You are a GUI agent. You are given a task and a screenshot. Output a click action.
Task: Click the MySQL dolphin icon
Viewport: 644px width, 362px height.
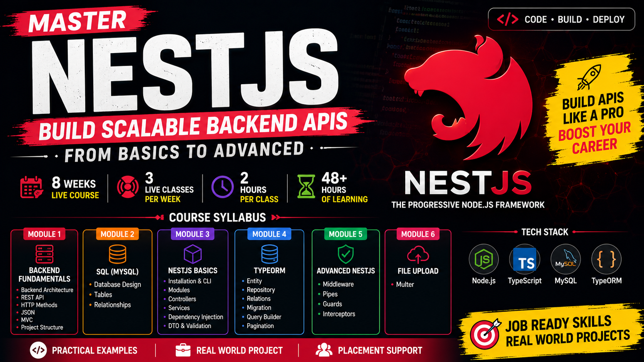(565, 259)
